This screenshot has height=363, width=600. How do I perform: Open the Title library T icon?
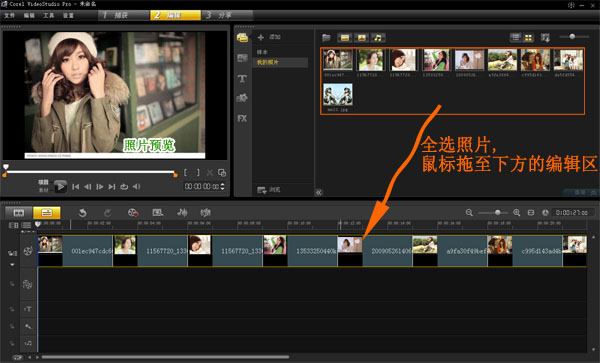tap(242, 78)
